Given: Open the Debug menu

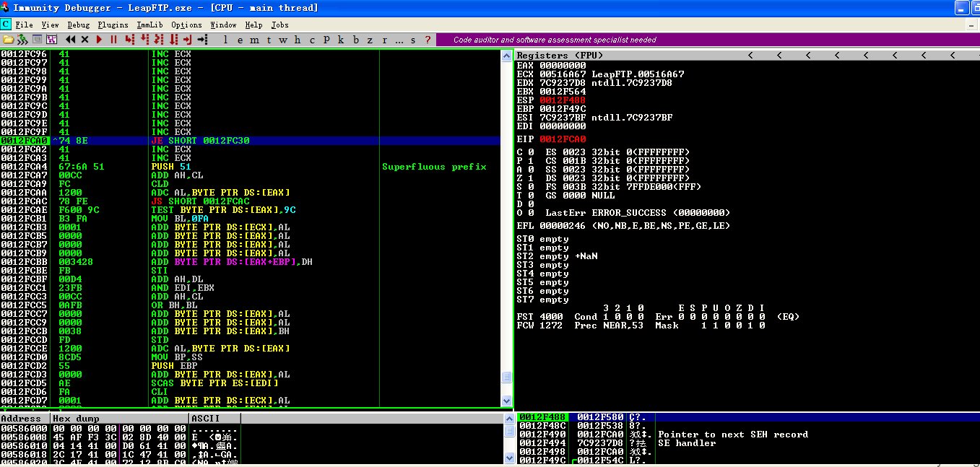Looking at the screenshot, I should click(x=77, y=25).
